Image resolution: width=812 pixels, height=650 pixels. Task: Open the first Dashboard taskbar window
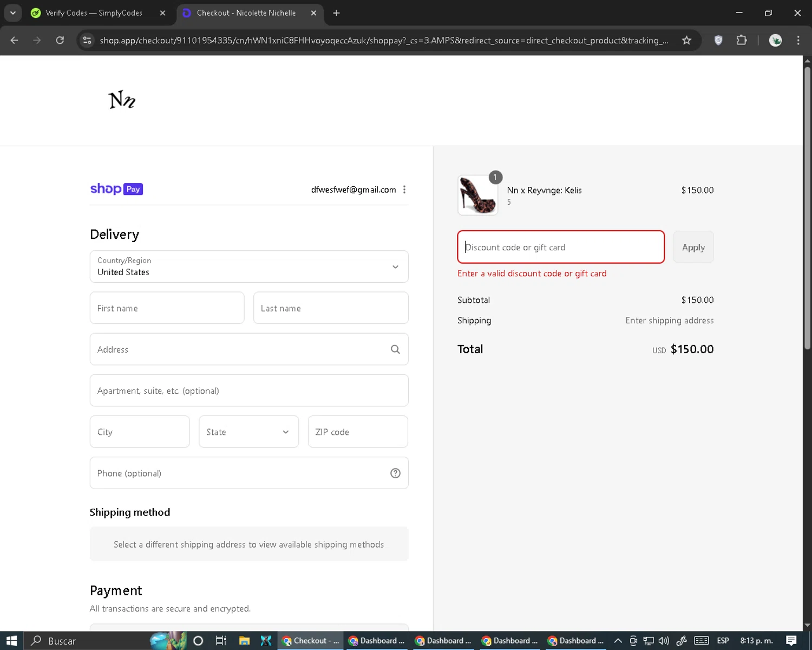pos(377,641)
